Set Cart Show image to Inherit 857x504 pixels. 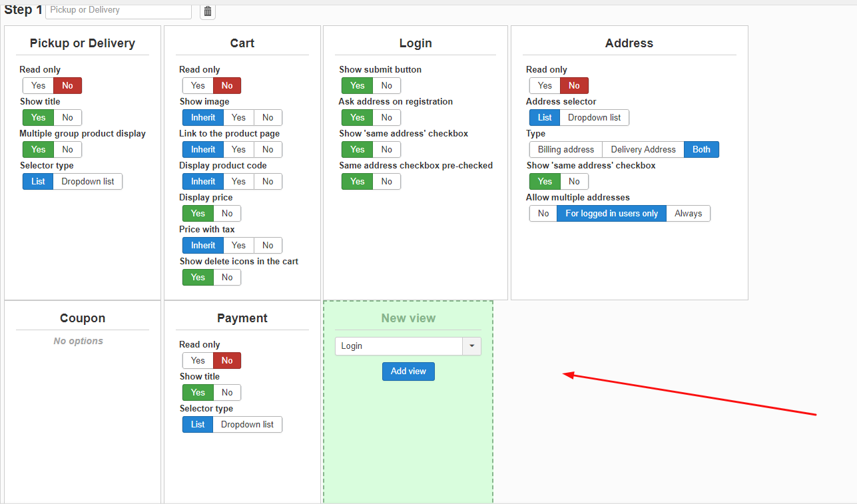(203, 117)
